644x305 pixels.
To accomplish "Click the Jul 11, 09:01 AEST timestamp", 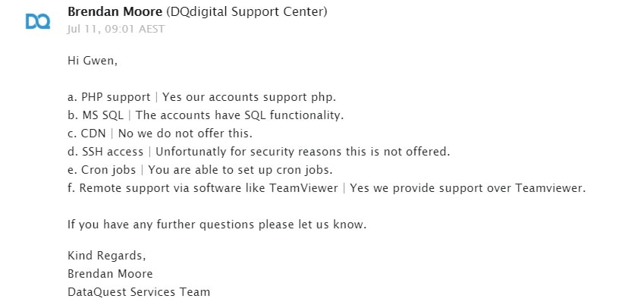I will [x=116, y=29].
